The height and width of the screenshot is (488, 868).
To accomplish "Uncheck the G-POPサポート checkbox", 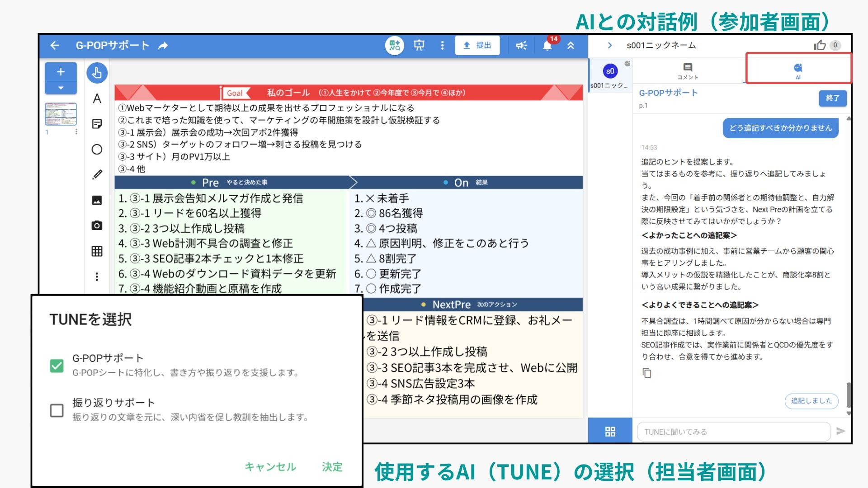I will (x=57, y=366).
